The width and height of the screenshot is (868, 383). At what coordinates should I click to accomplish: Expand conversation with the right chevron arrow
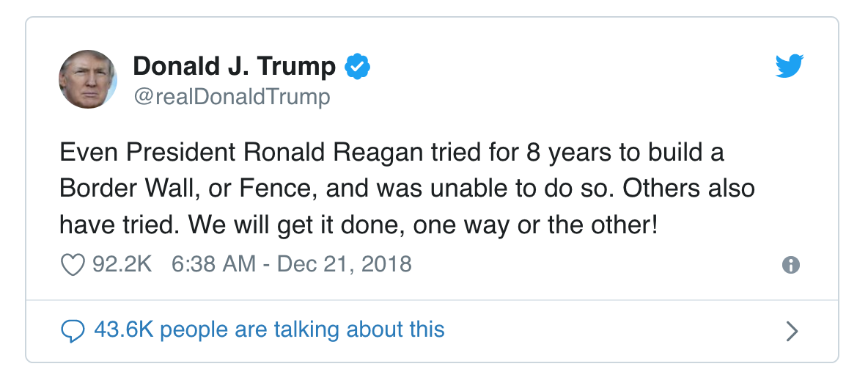click(791, 331)
